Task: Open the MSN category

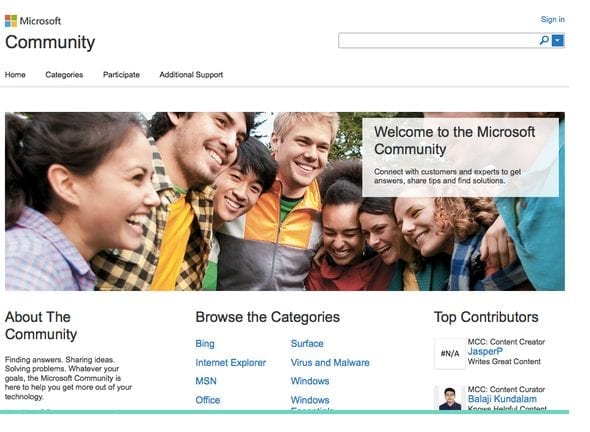Action: point(206,381)
